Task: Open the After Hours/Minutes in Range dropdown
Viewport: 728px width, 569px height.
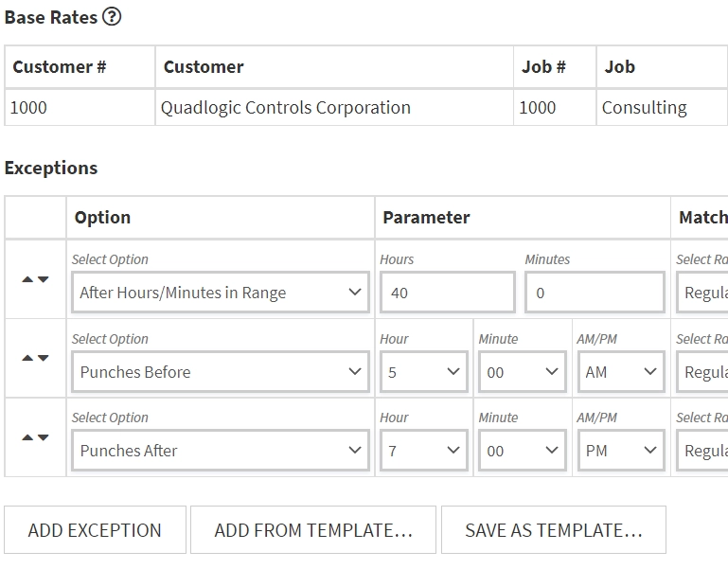Action: pos(220,293)
